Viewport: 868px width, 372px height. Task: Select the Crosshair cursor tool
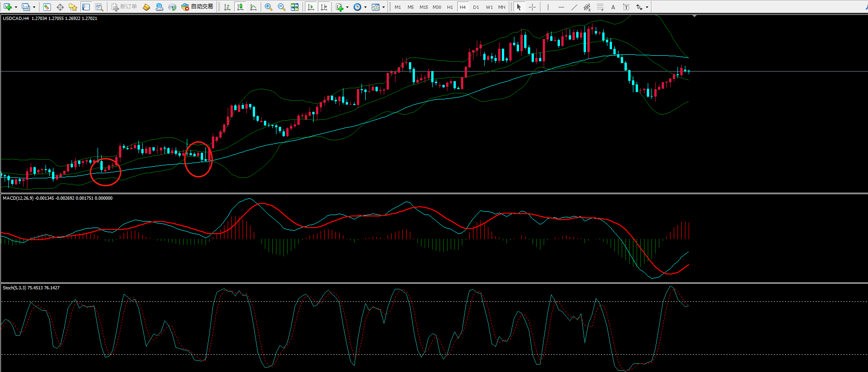(x=532, y=7)
